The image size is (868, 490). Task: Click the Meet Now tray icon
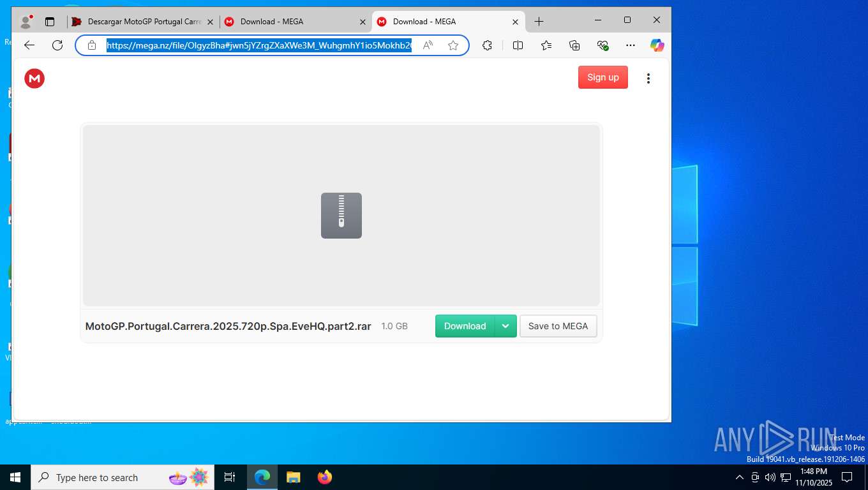click(x=755, y=477)
